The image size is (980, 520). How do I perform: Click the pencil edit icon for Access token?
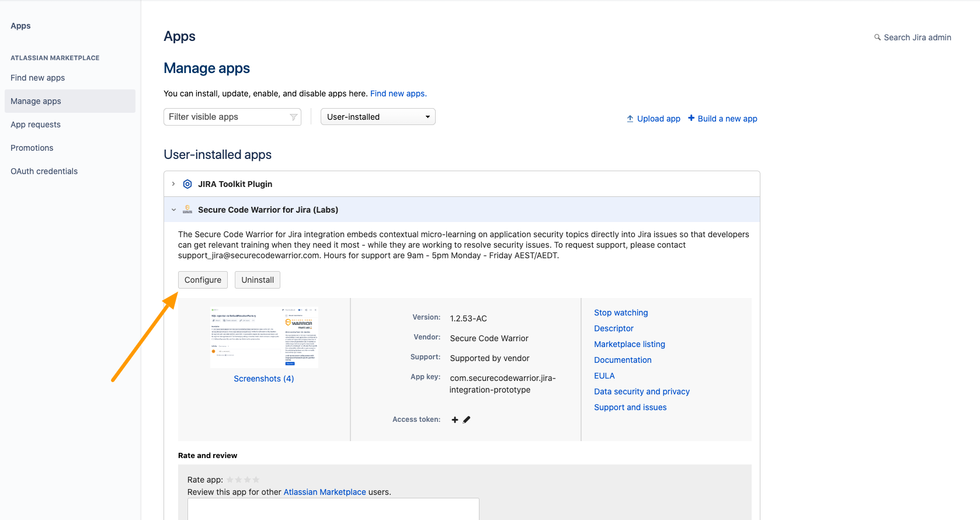tap(467, 420)
